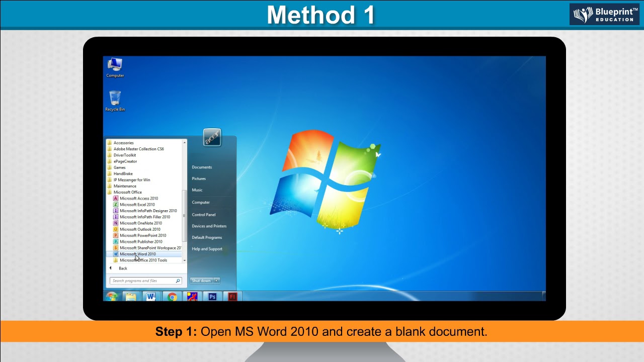Image resolution: width=644 pixels, height=362 pixels.
Task: Click the Windows Start orb
Action: 112,297
